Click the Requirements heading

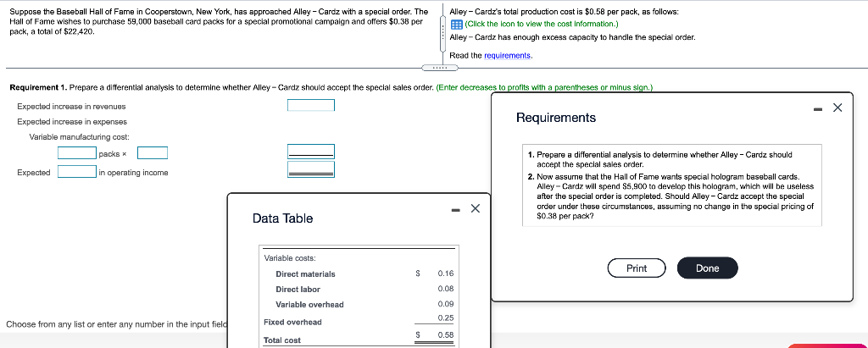556,118
